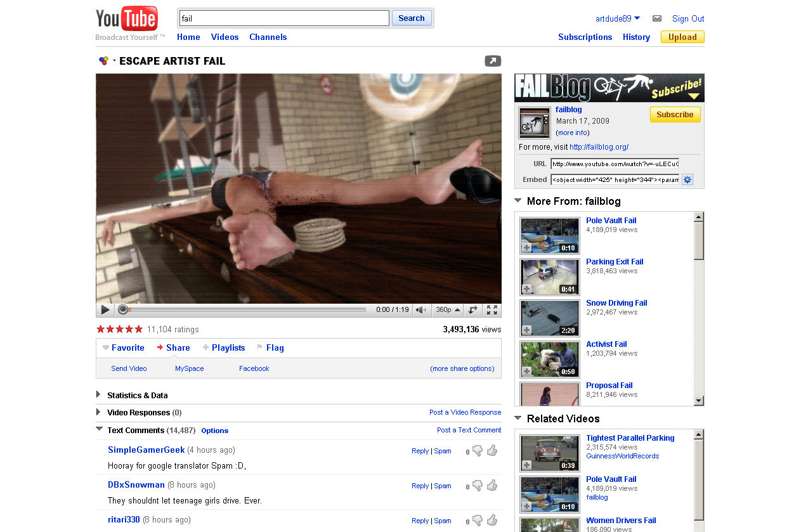
Task: Go to the Videos tab
Action: [x=225, y=37]
